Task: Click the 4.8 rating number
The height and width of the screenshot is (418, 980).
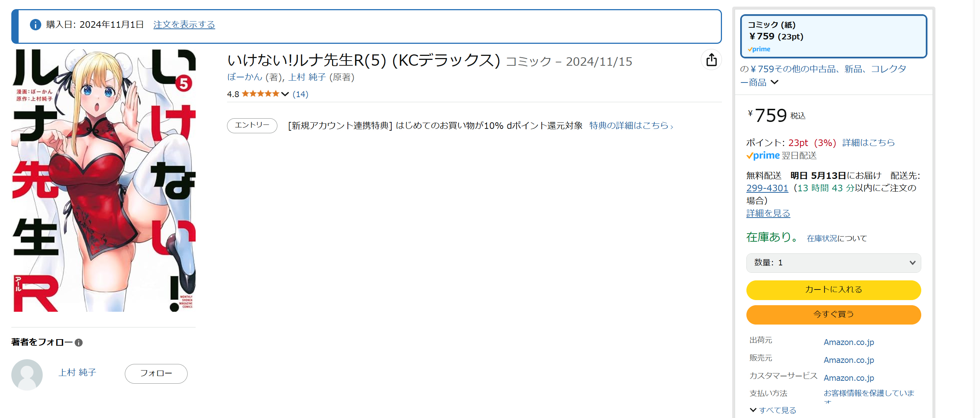Action: [x=233, y=94]
